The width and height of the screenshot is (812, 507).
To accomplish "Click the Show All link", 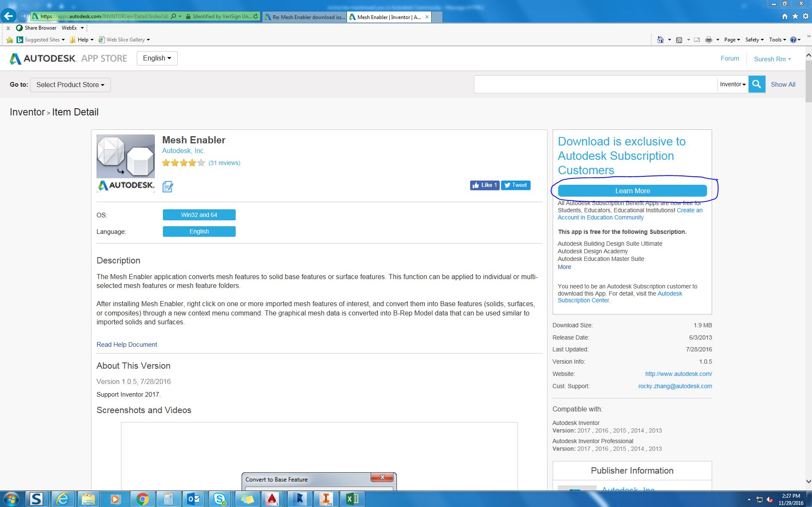I will [x=783, y=85].
